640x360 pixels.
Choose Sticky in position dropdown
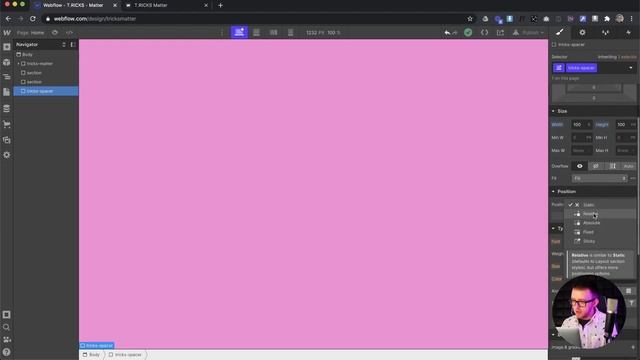[x=601, y=241]
